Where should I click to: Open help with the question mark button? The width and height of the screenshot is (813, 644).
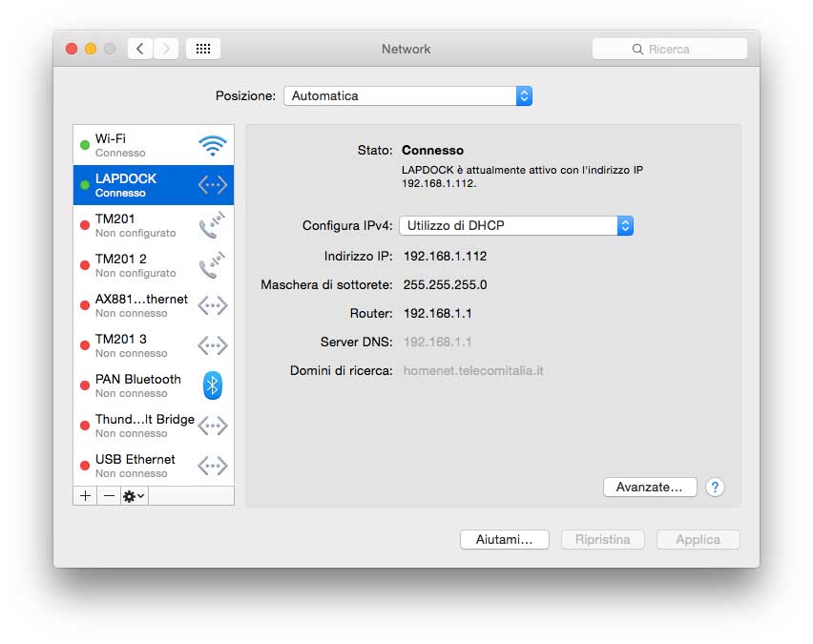tap(715, 487)
